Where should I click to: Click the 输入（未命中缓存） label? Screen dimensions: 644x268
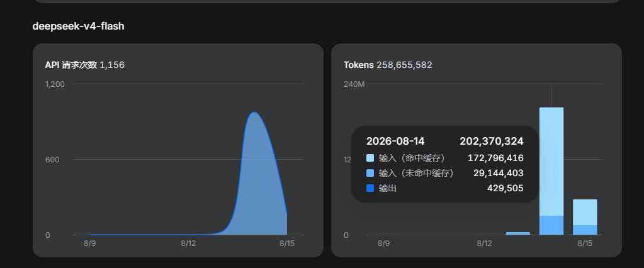pyautogui.click(x=417, y=173)
